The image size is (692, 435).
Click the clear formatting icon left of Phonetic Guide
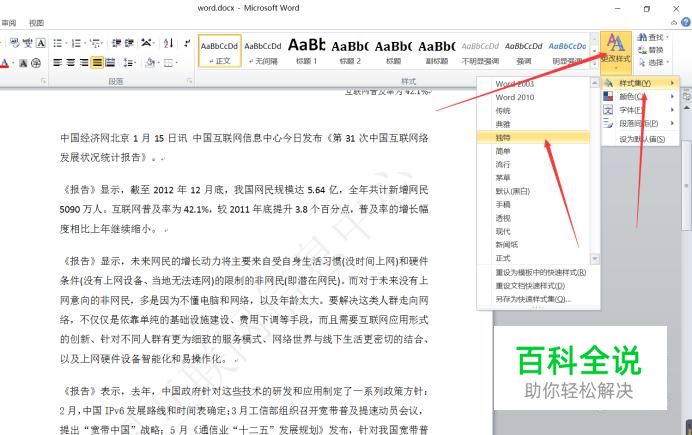point(15,43)
